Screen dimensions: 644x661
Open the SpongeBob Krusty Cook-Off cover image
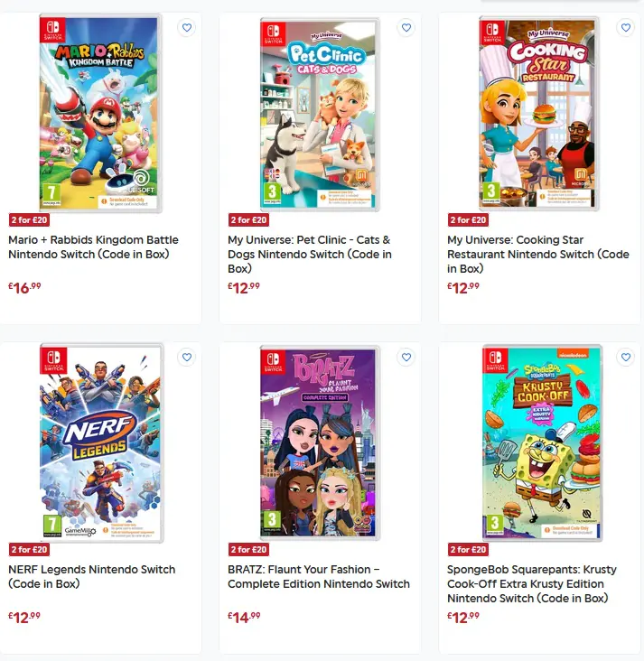pyautogui.click(x=542, y=442)
